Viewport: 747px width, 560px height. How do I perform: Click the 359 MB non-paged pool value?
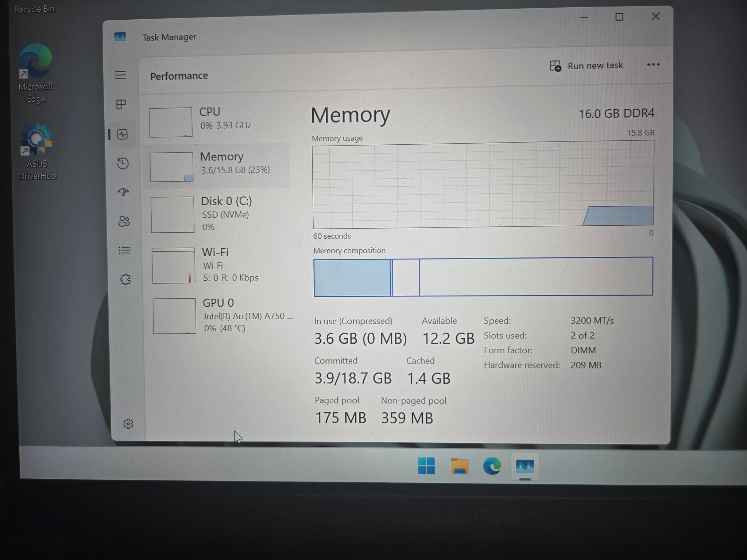click(x=407, y=418)
